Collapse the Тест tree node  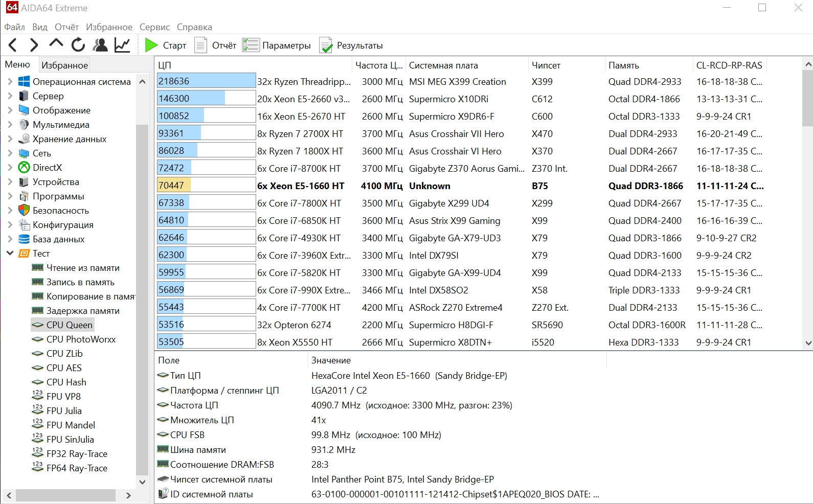(x=10, y=254)
